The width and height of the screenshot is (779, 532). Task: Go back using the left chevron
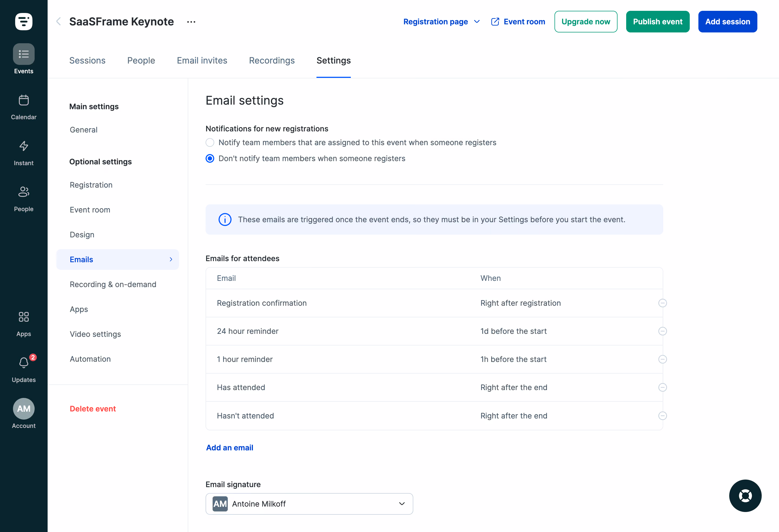(58, 21)
